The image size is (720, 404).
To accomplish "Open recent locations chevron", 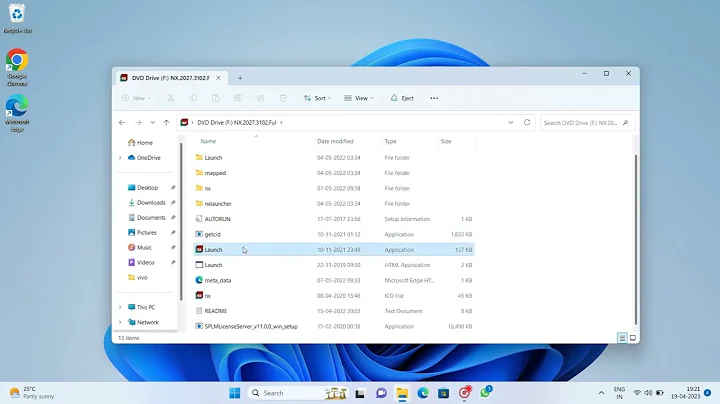I will click(152, 123).
